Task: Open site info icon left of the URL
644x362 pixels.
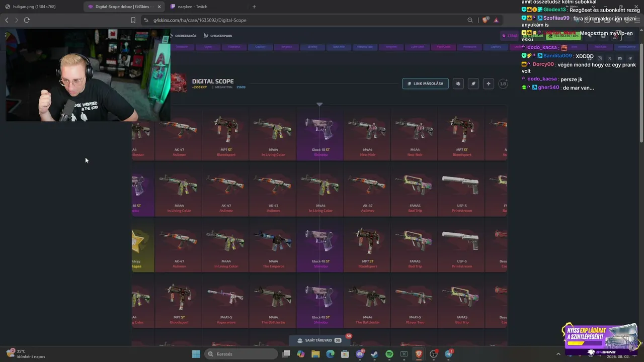Action: tap(146, 20)
